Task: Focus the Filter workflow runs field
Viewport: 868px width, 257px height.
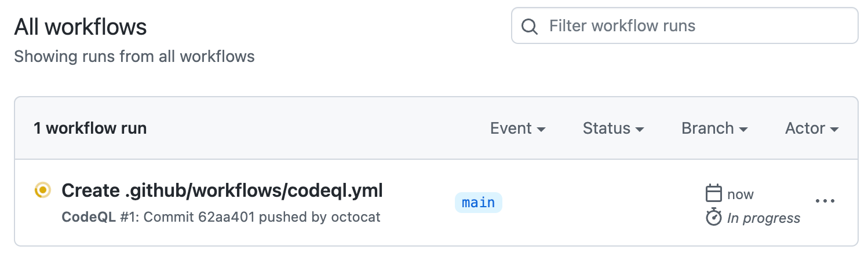Action: coord(695,26)
